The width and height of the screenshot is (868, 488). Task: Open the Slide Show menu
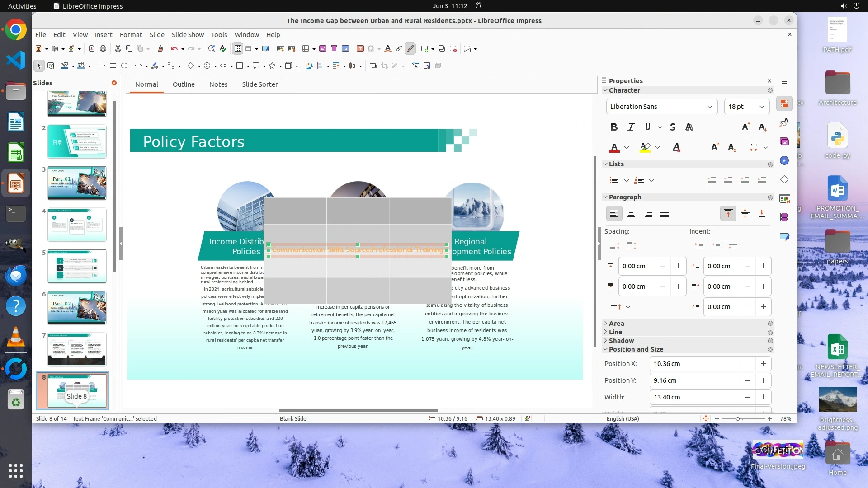pyautogui.click(x=187, y=35)
